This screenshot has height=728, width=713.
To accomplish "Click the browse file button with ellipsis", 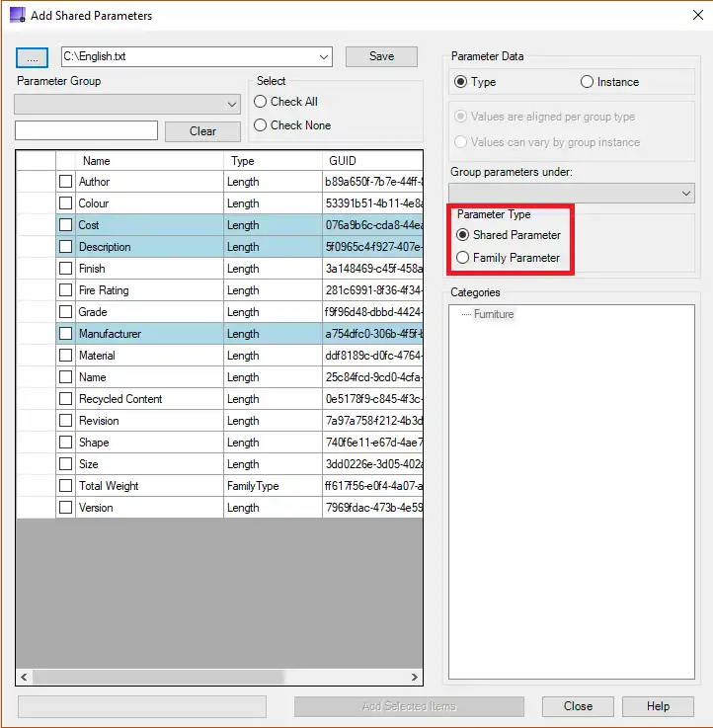I will 32,57.
